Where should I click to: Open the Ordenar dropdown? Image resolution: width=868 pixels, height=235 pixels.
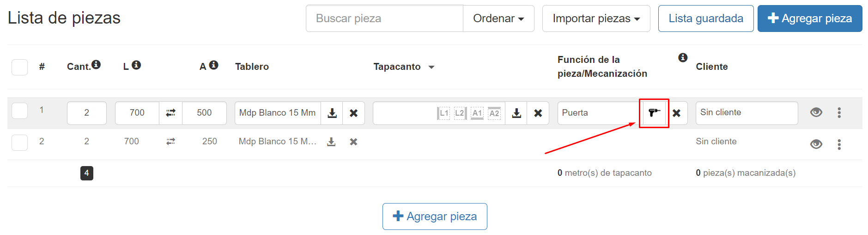tap(498, 19)
